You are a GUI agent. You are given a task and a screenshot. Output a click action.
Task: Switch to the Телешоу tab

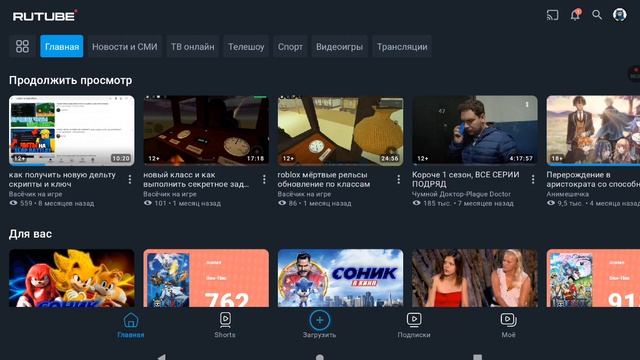pos(246,47)
